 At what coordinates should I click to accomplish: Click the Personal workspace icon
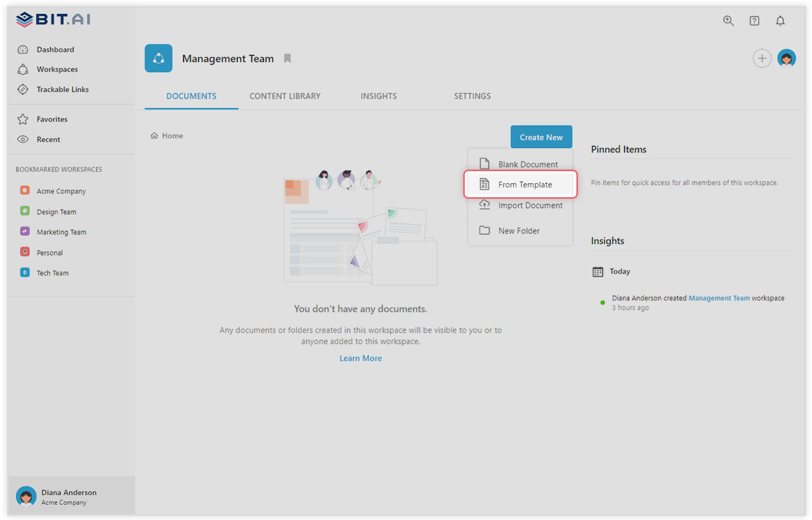point(25,252)
